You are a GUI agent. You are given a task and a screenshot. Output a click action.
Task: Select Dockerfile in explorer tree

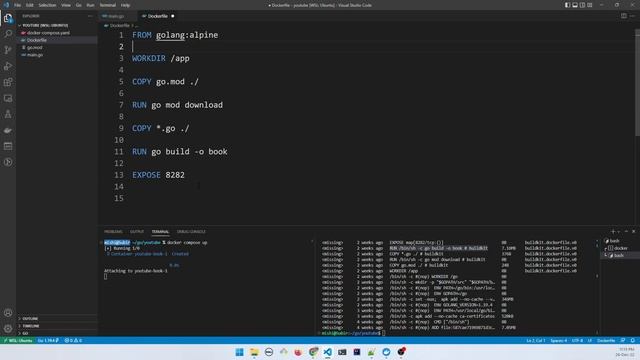tap(37, 40)
